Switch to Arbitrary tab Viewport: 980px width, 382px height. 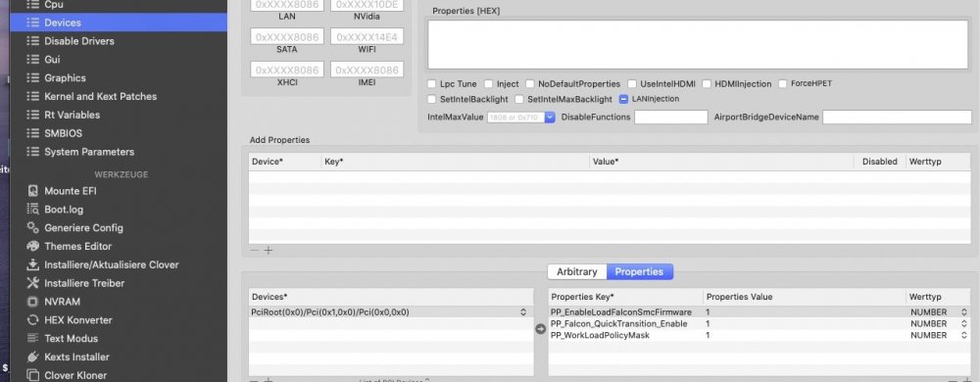coord(577,272)
